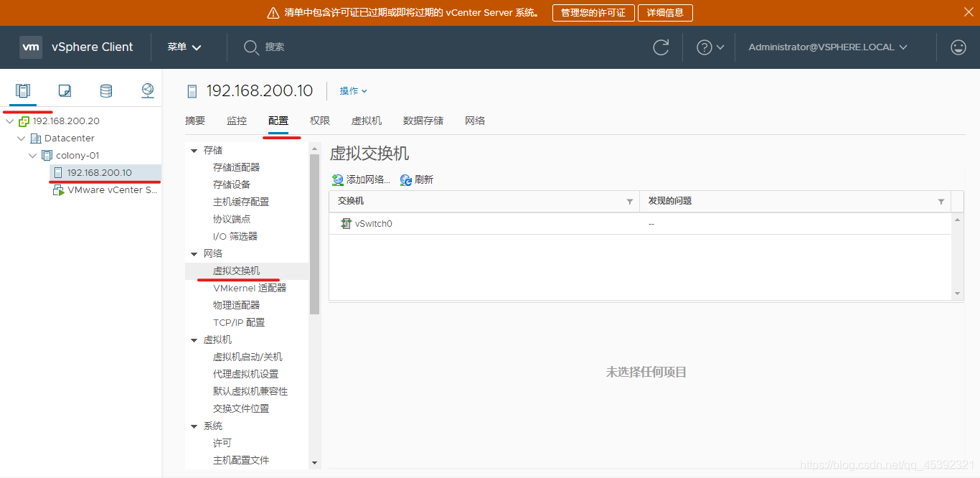
Task: Click the 添加网络 link
Action: pyautogui.click(x=368, y=180)
